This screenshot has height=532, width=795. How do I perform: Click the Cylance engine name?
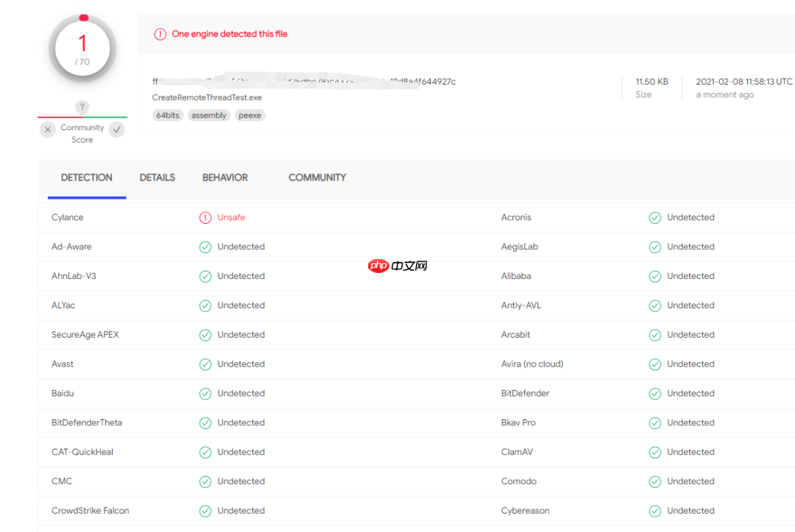[68, 217]
